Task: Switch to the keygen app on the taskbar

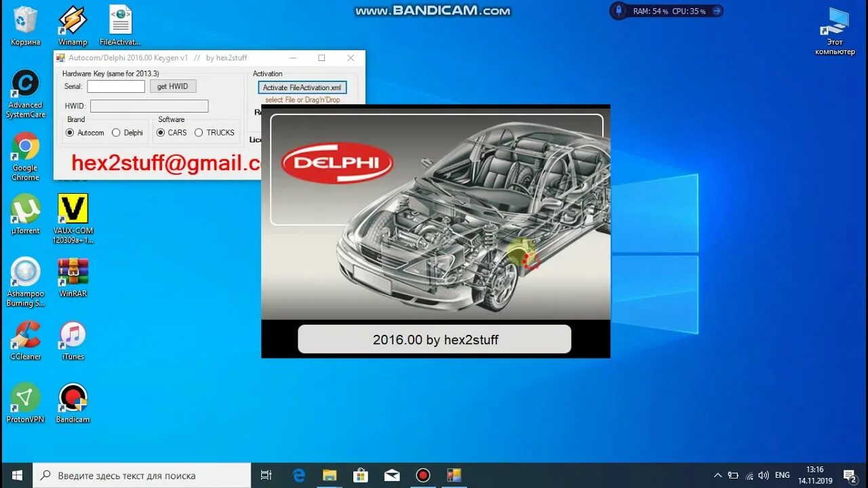Action: coord(454,475)
